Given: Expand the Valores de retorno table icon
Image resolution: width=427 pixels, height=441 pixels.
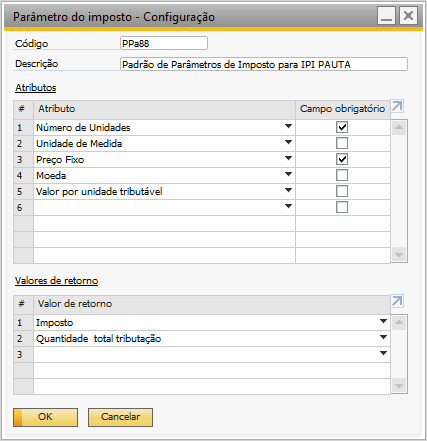Looking at the screenshot, I should pos(397,301).
